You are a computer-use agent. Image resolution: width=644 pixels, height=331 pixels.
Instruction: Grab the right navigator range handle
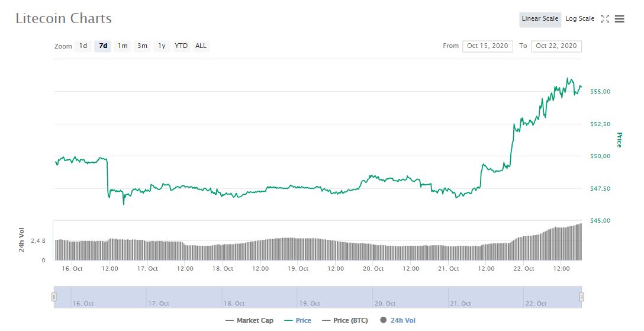[581, 297]
